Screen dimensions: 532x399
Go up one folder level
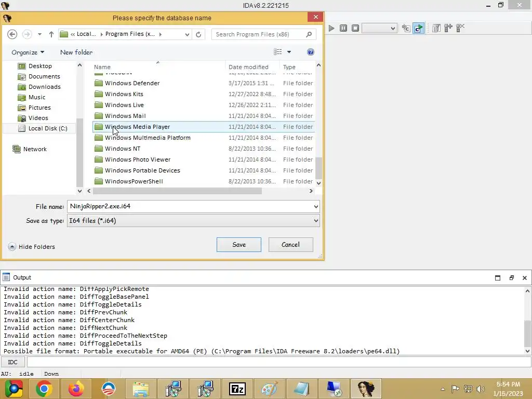coord(51,34)
